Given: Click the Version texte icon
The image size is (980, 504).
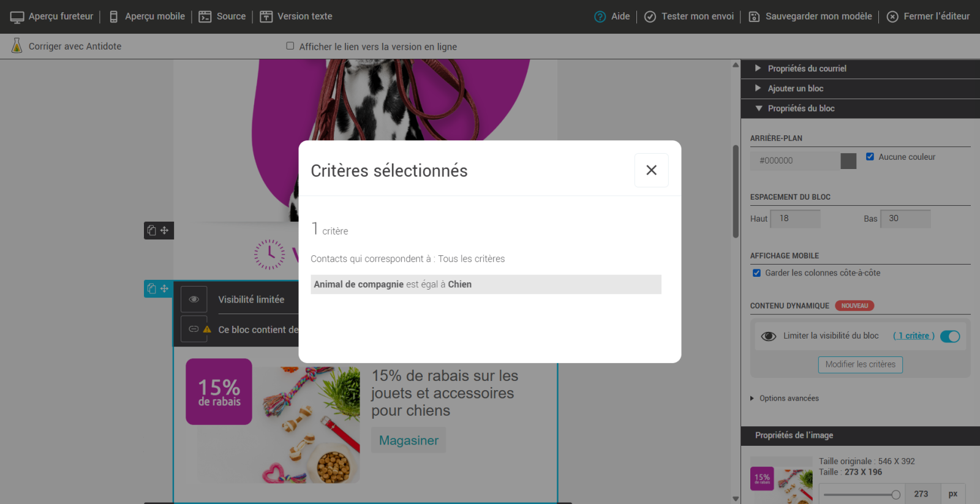Looking at the screenshot, I should (266, 17).
